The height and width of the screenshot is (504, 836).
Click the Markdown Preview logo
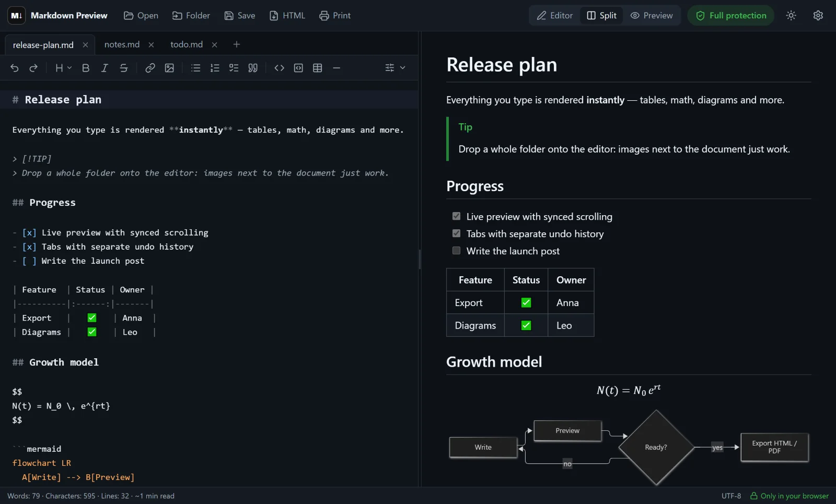17,16
